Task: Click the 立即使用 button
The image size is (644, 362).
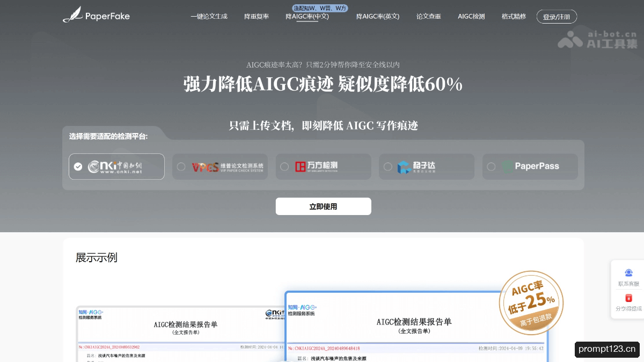Action: tap(323, 206)
